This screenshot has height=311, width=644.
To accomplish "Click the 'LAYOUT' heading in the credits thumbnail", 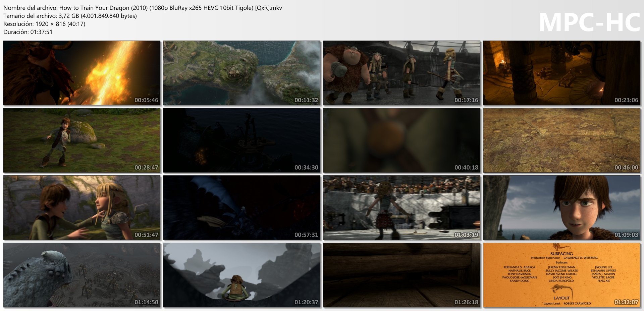I will [561, 298].
